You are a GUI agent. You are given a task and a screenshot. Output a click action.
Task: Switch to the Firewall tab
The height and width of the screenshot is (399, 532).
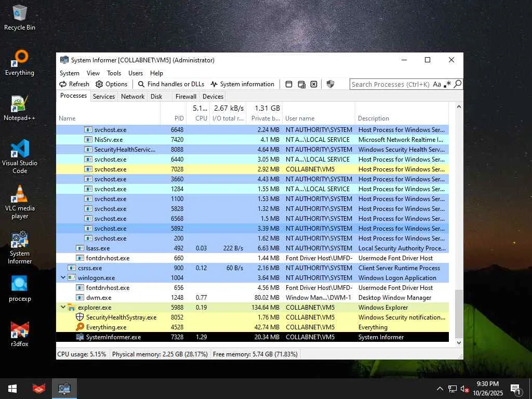pyautogui.click(x=185, y=96)
